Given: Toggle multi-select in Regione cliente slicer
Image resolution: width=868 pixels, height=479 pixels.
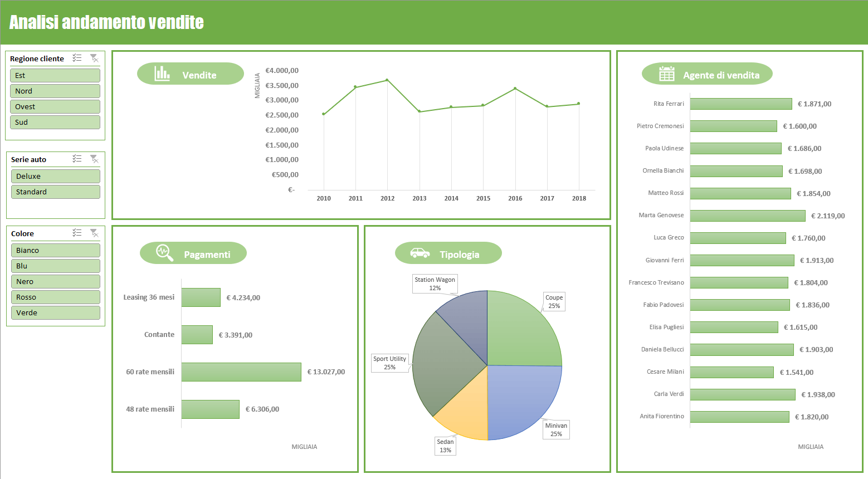Looking at the screenshot, I should tap(77, 58).
